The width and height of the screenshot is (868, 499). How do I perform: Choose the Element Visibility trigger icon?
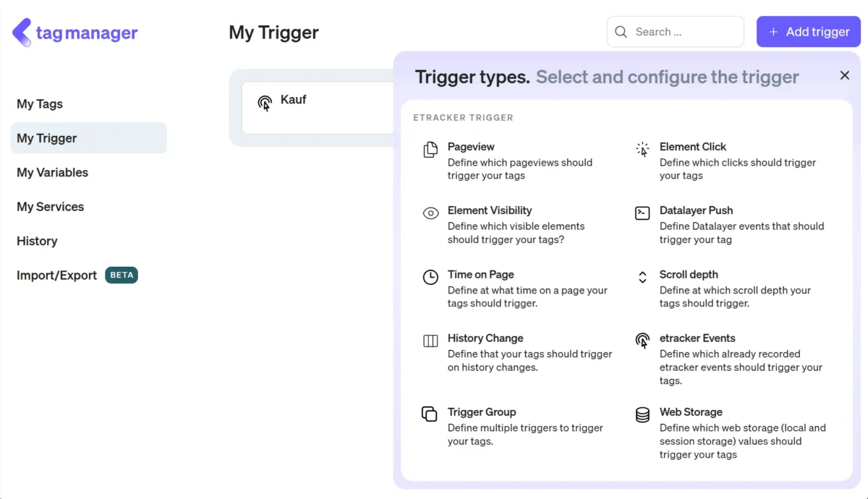[x=430, y=213]
